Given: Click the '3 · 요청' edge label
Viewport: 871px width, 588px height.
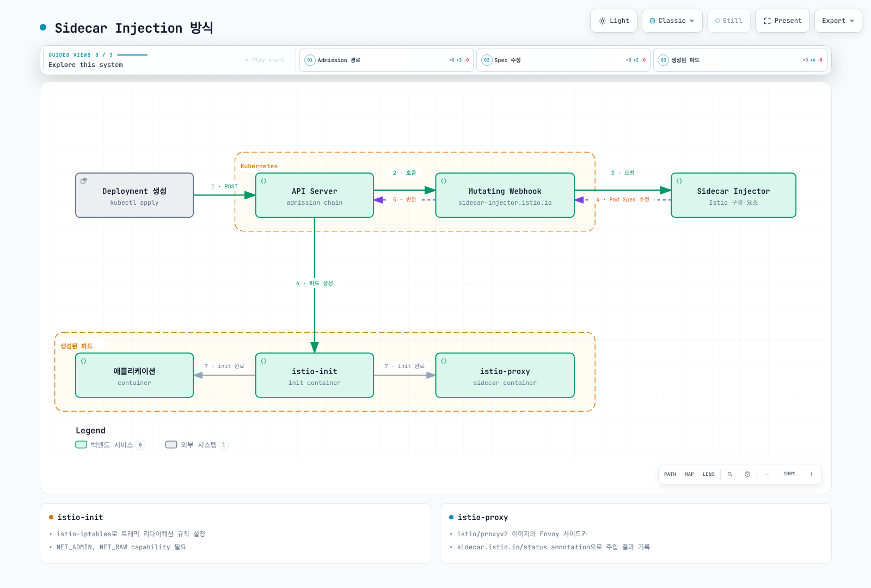Looking at the screenshot, I should pos(623,173).
